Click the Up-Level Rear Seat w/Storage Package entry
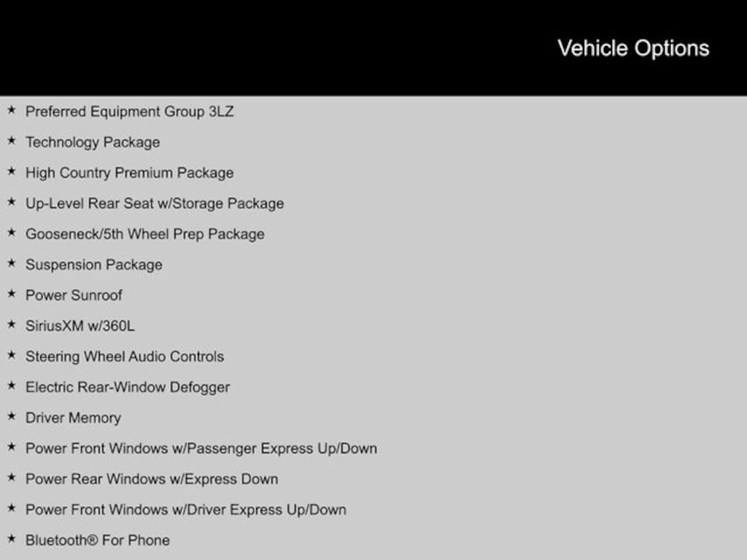 pyautogui.click(x=154, y=203)
